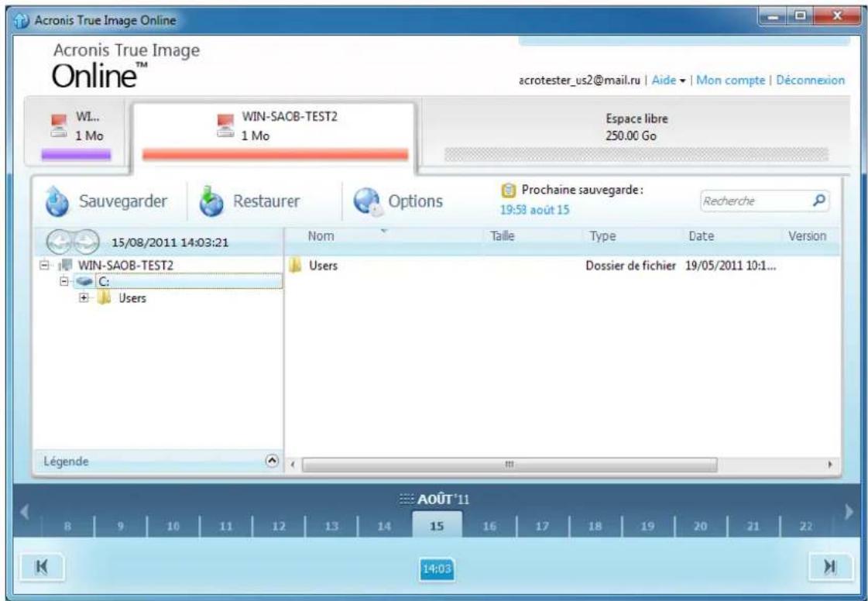Select day 20 on the timeline
The height and width of the screenshot is (601, 868).
(700, 526)
